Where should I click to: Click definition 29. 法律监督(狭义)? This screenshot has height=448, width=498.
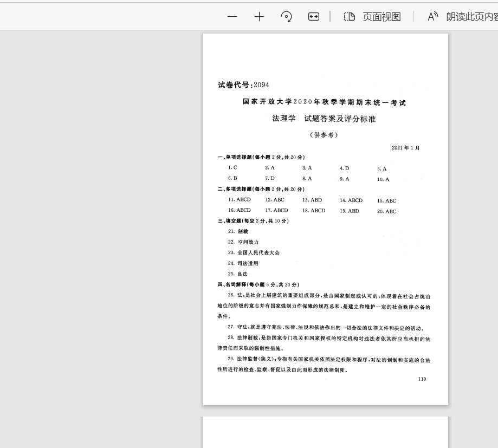click(x=324, y=365)
